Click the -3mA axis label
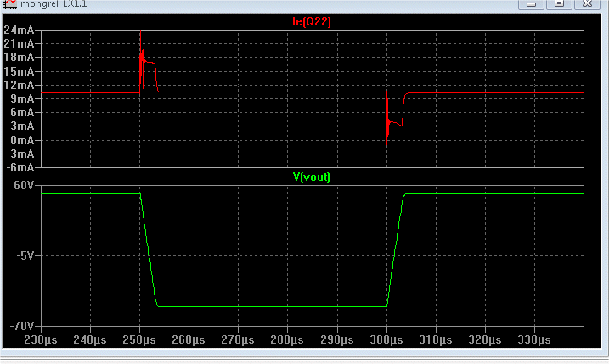Image resolution: width=609 pixels, height=364 pixels. click(20, 154)
